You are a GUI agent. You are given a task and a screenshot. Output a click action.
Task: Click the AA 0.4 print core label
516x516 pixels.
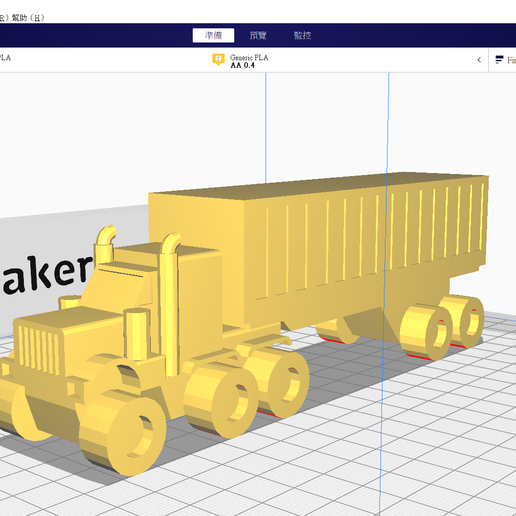pos(242,65)
